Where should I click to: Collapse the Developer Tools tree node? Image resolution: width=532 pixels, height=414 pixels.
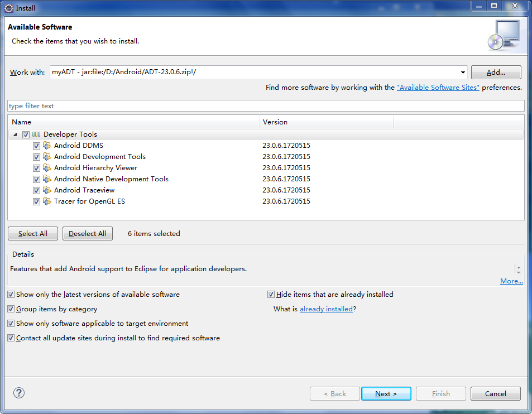coord(15,134)
